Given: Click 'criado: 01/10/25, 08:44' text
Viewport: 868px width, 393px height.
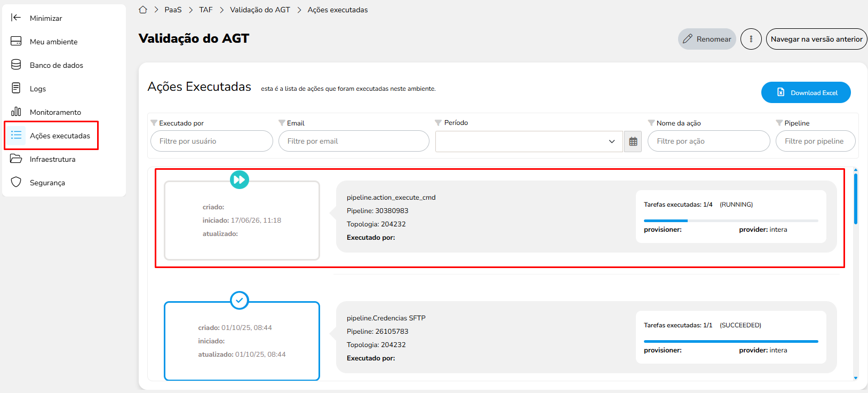Looking at the screenshot, I should 235,328.
